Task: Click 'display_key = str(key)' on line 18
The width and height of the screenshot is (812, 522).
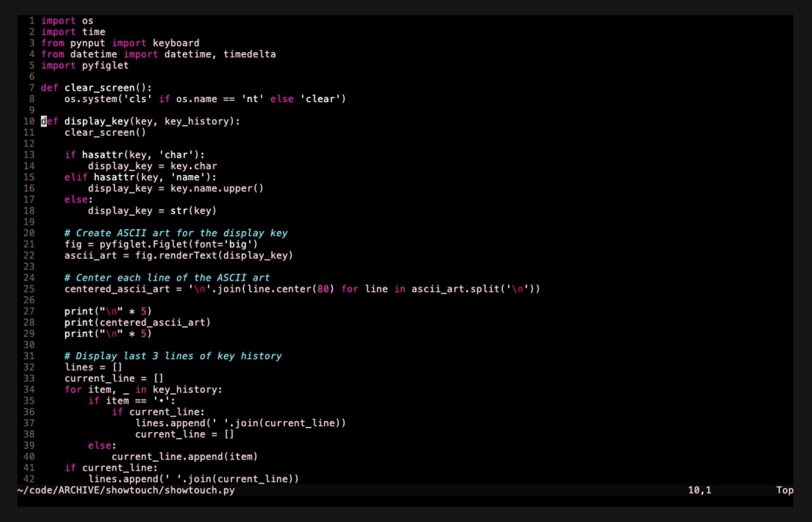Action: coord(152,211)
